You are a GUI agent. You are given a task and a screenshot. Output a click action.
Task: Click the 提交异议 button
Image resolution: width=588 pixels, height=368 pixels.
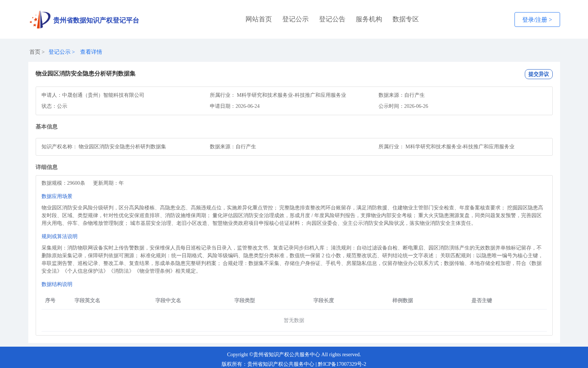539,74
